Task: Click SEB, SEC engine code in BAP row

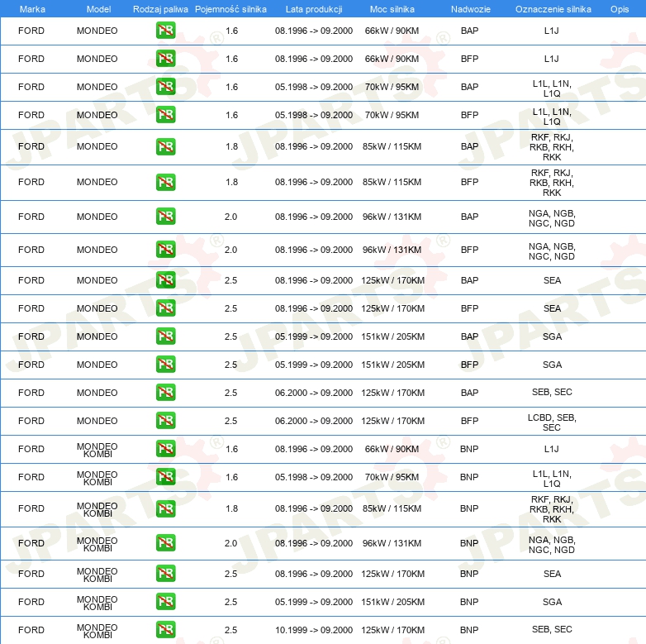Action: pyautogui.click(x=552, y=392)
